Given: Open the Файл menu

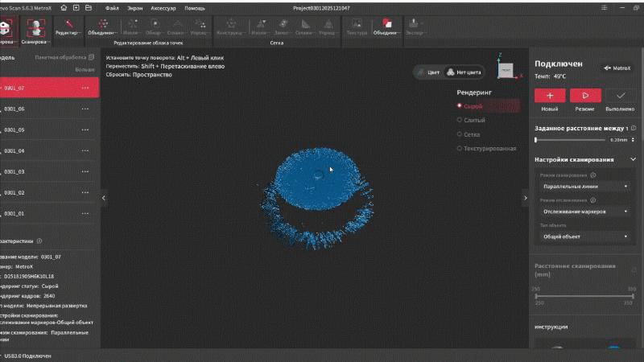Looking at the screenshot, I should tap(112, 6).
